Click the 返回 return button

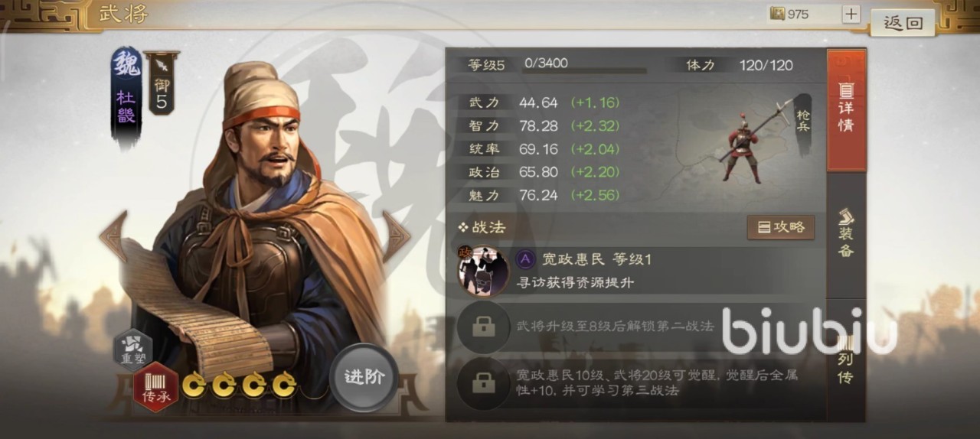904,22
